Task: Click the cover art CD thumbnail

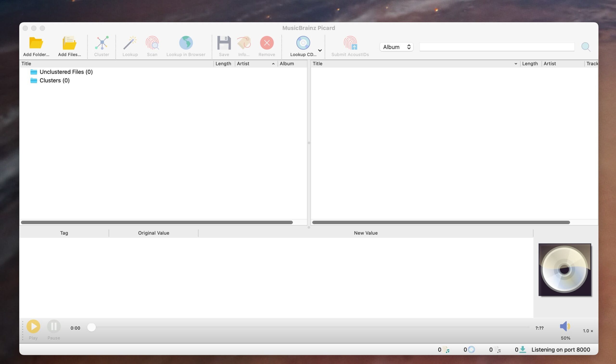Action: 565,270
